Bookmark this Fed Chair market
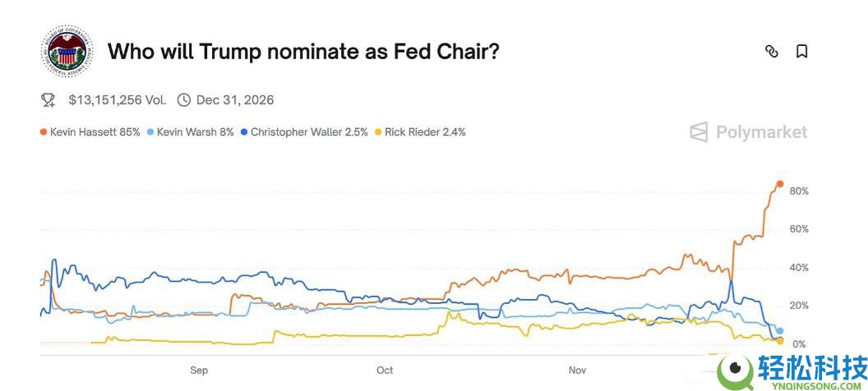Screen dimensions: 868x391 801,52
